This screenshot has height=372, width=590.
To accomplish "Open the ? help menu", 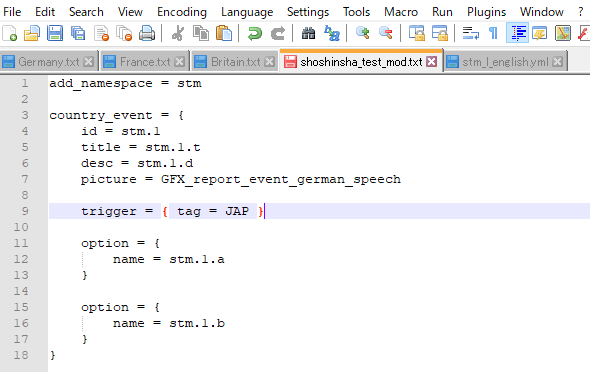I will (581, 12).
